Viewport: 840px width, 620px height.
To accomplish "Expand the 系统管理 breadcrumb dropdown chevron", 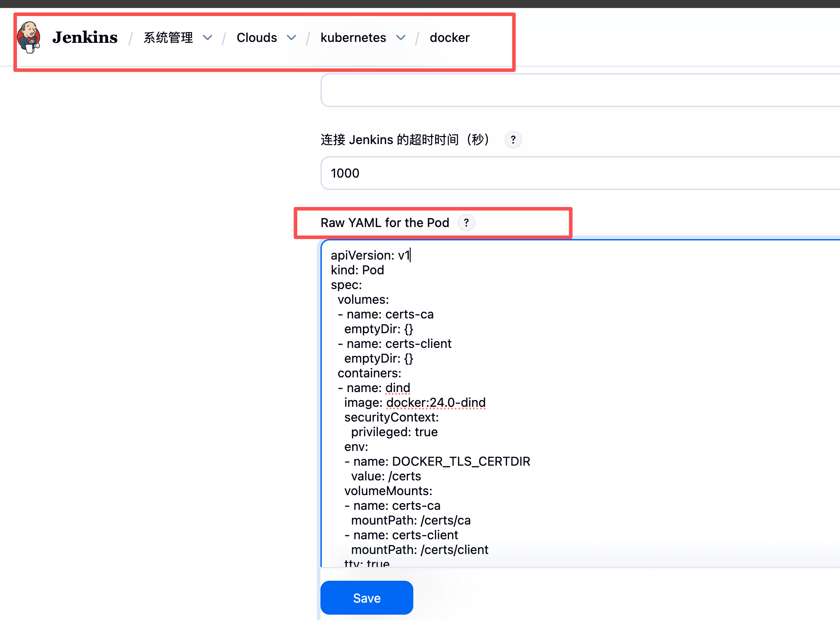I will [x=208, y=37].
